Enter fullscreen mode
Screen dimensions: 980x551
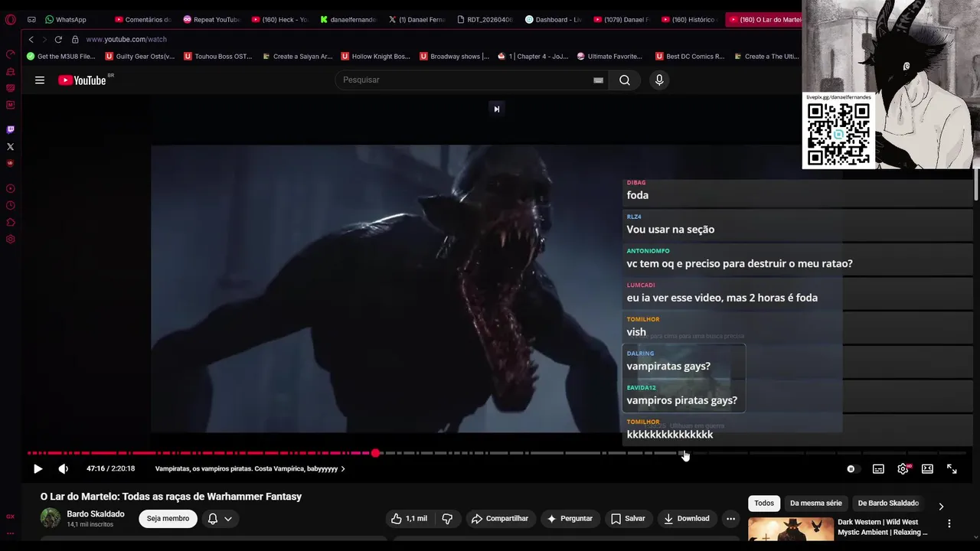952,469
